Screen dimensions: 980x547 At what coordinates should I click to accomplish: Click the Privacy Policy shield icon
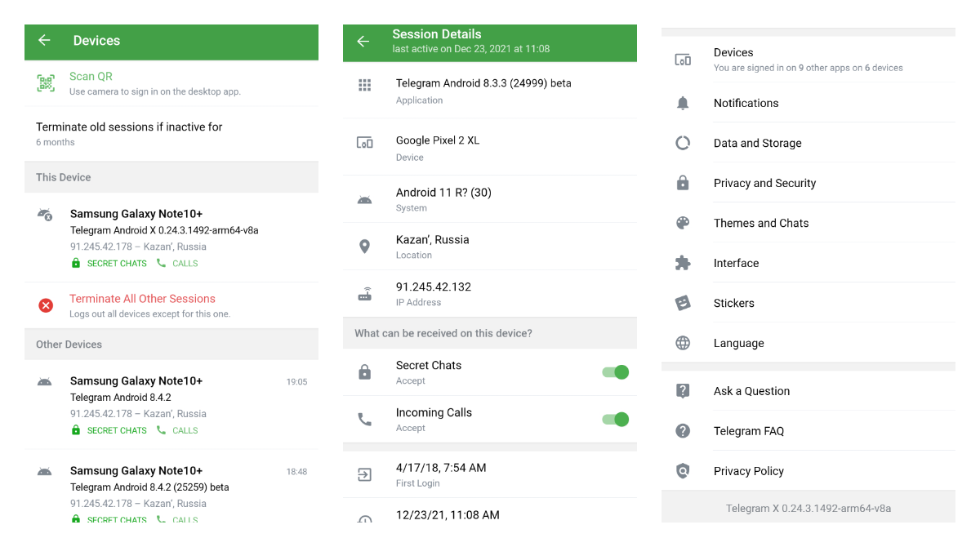pyautogui.click(x=683, y=471)
